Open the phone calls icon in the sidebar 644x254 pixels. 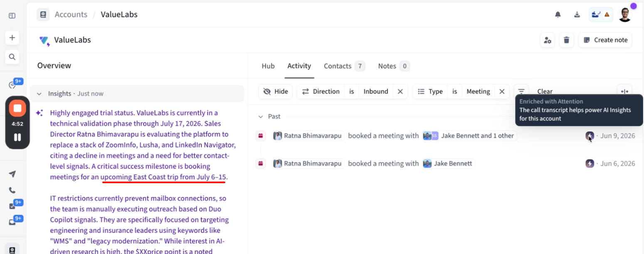click(12, 190)
